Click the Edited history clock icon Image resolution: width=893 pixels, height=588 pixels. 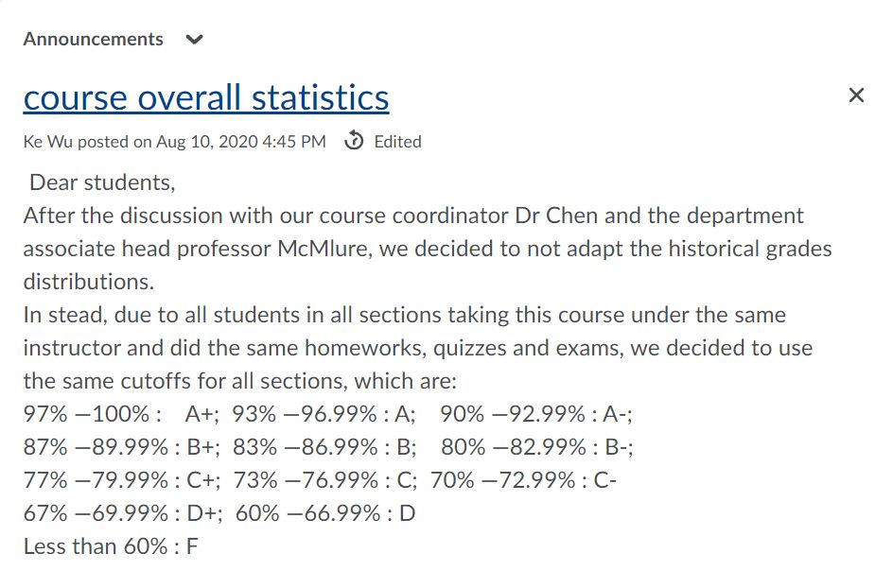click(354, 142)
